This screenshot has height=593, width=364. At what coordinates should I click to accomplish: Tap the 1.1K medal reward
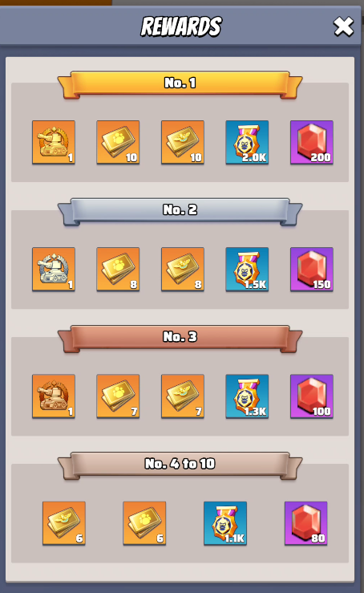[225, 523]
